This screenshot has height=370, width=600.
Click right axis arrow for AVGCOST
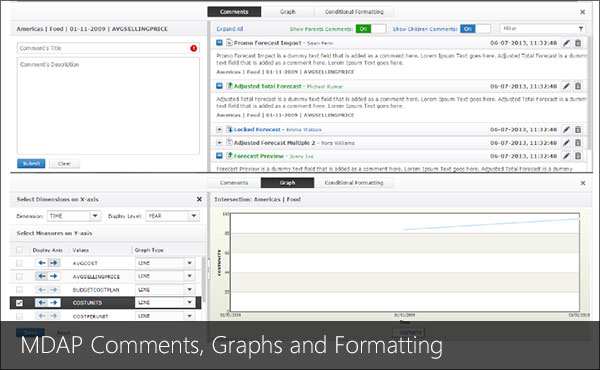[x=54, y=263]
